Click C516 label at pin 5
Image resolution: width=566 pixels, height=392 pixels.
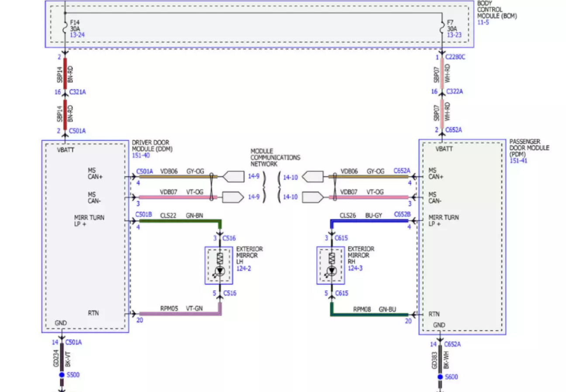pyautogui.click(x=229, y=293)
